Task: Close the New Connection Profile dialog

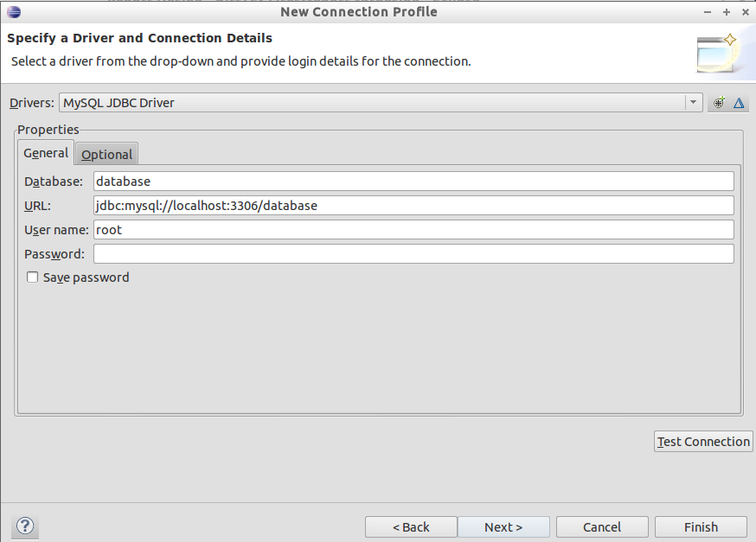Action: coord(745,12)
